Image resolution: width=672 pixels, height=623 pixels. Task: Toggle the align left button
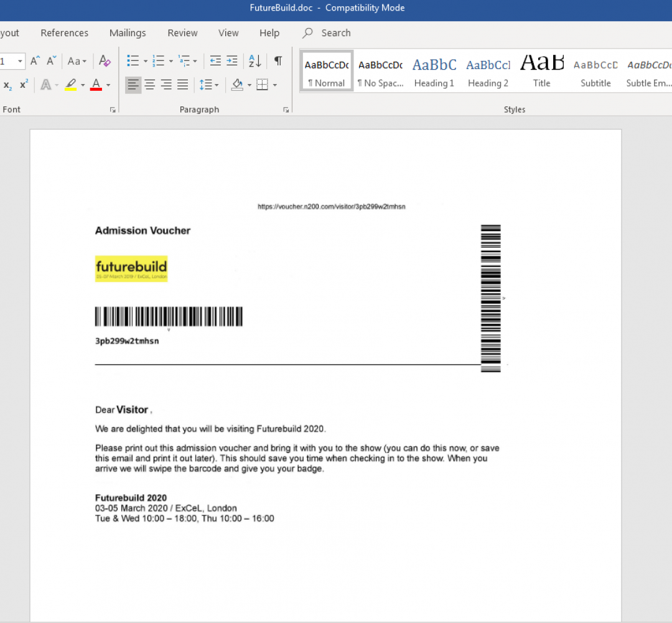click(x=133, y=85)
